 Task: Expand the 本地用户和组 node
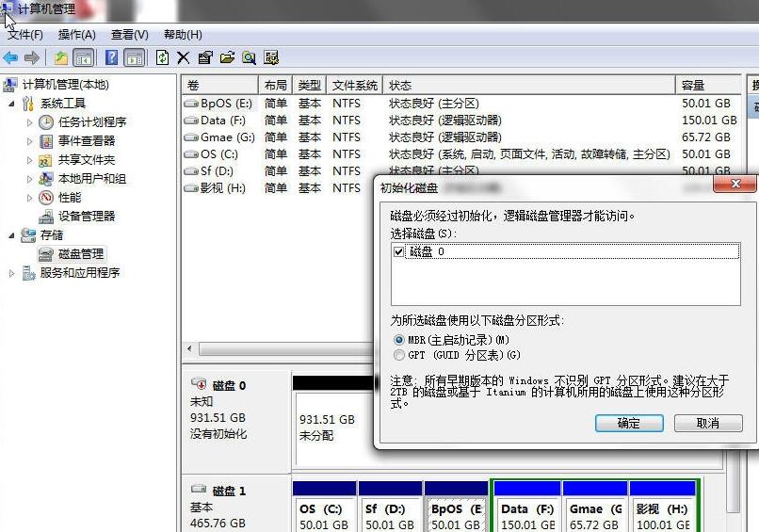(29, 179)
